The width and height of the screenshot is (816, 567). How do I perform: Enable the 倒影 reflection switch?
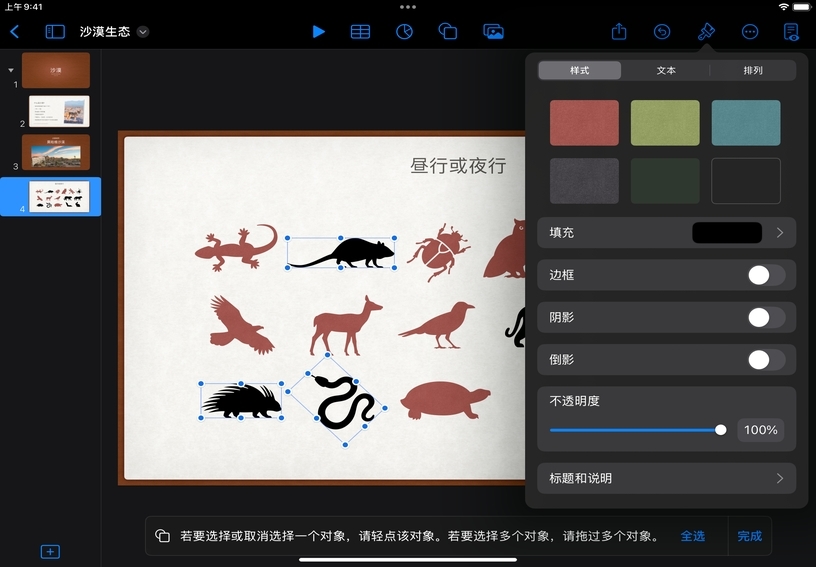tap(766, 360)
